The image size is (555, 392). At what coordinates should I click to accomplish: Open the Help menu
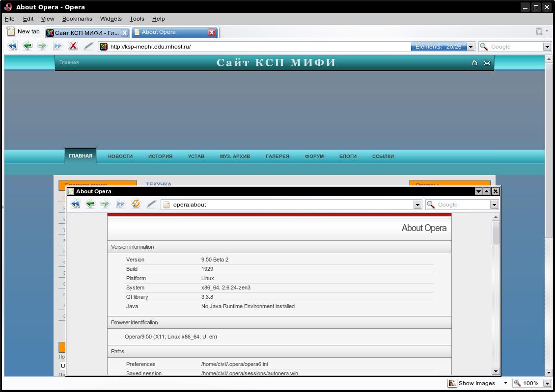pyautogui.click(x=158, y=19)
